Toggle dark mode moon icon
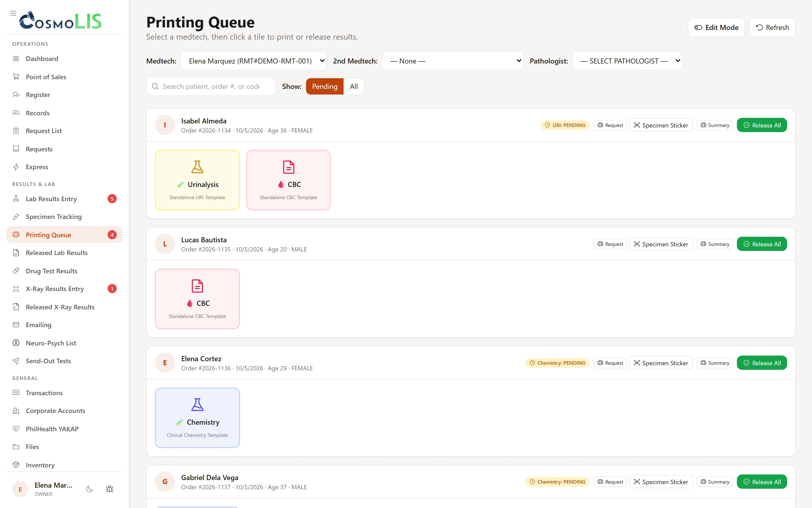Screen dimensions: 812x508 89,489
